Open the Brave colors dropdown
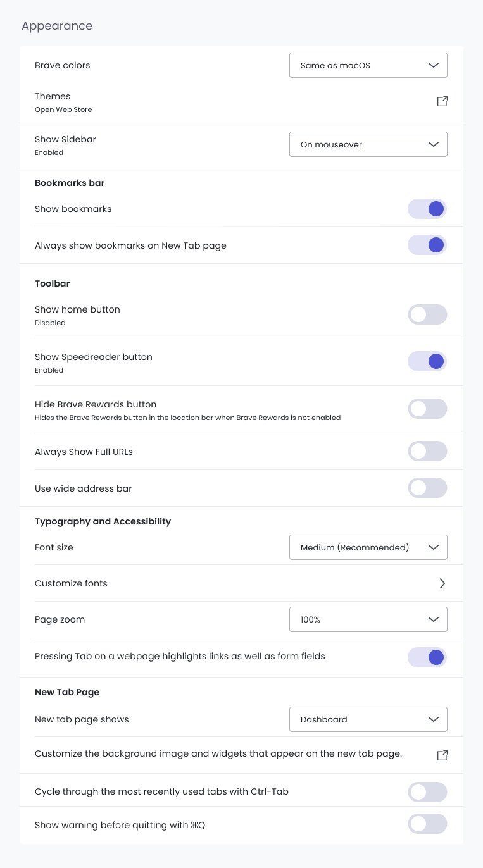The image size is (483, 868). click(x=368, y=65)
